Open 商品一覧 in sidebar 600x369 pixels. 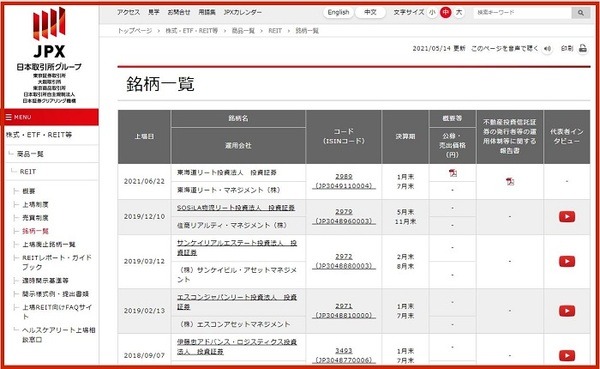click(x=30, y=154)
